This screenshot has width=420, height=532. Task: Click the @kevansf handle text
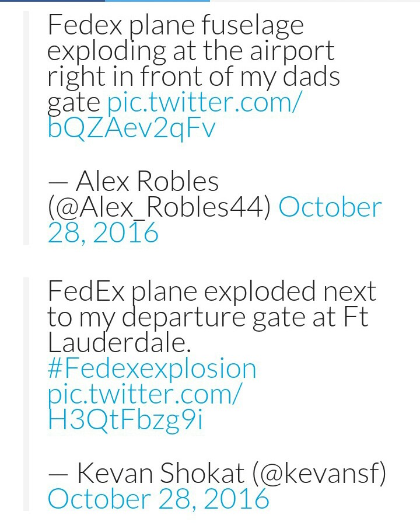click(x=319, y=473)
